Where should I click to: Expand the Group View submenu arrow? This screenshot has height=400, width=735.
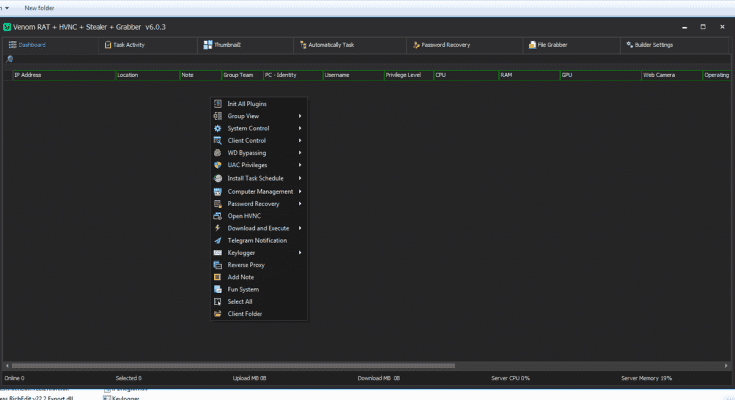pyautogui.click(x=300, y=116)
